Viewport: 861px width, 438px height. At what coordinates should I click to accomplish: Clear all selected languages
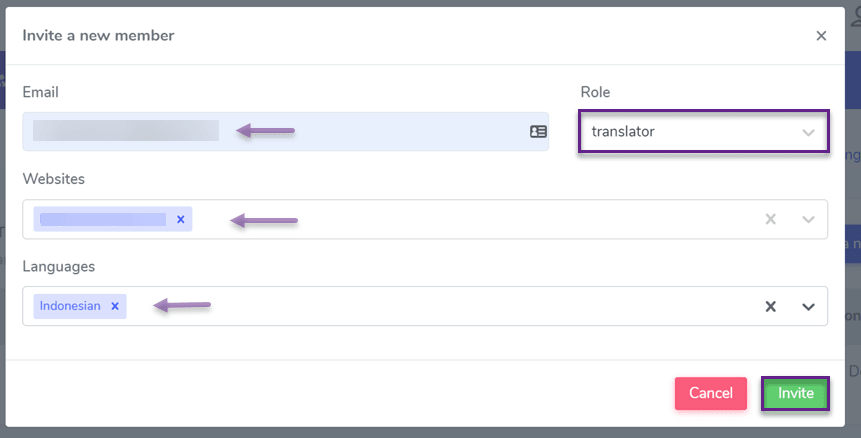[770, 306]
